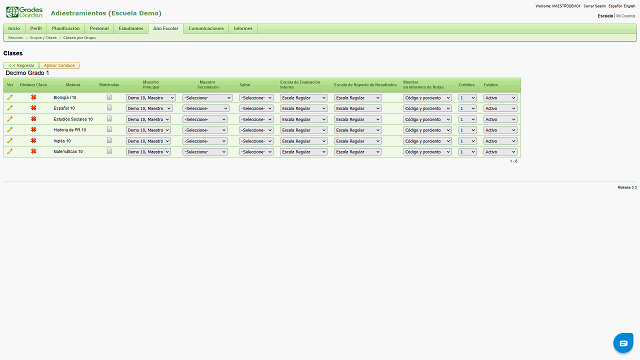Open Matrículas document for Estudios Sociales 10
Screen dimensions: 640x360
pyautogui.click(x=109, y=118)
